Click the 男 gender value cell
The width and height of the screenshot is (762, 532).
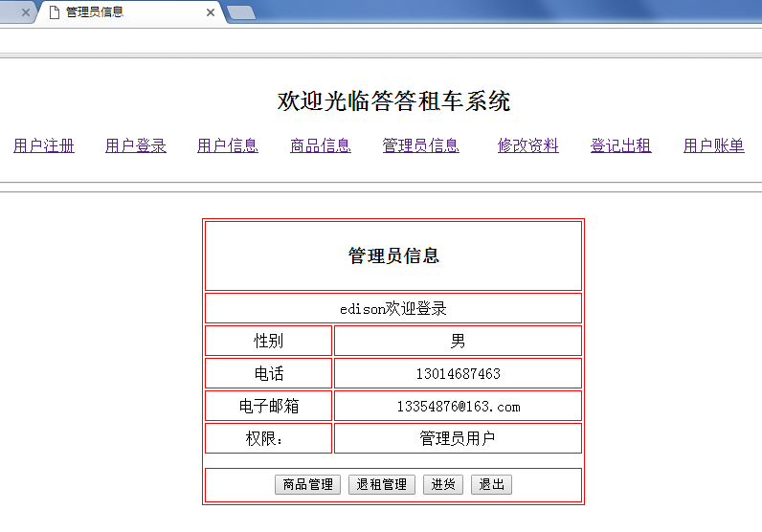458,341
